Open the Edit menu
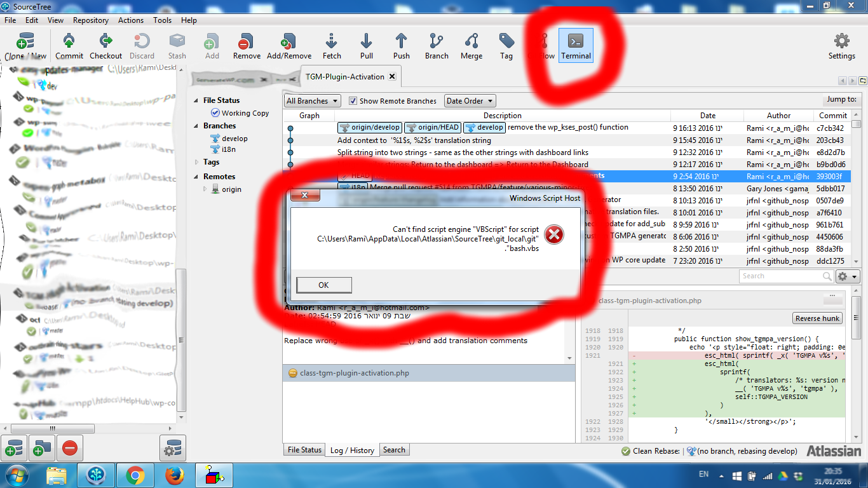This screenshot has height=488, width=868. (32, 20)
